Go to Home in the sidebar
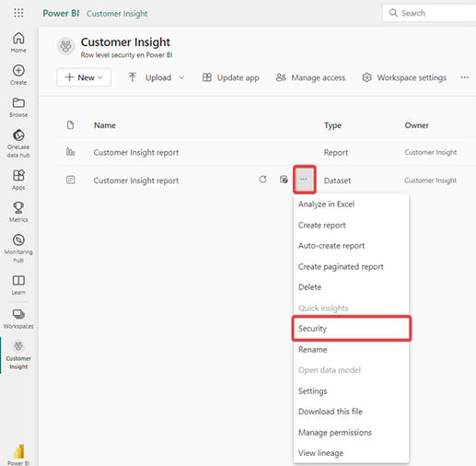The image size is (476, 466). pos(18,42)
